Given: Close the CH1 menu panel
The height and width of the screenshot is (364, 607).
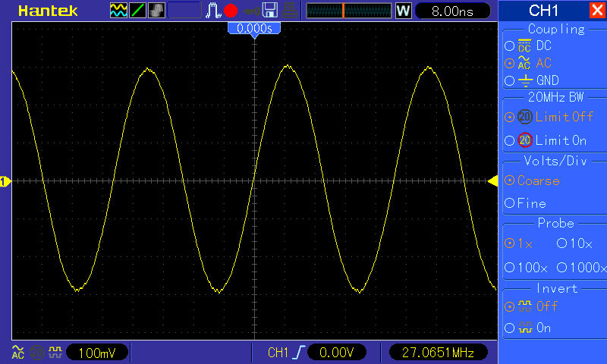Looking at the screenshot, I should coord(596,11).
